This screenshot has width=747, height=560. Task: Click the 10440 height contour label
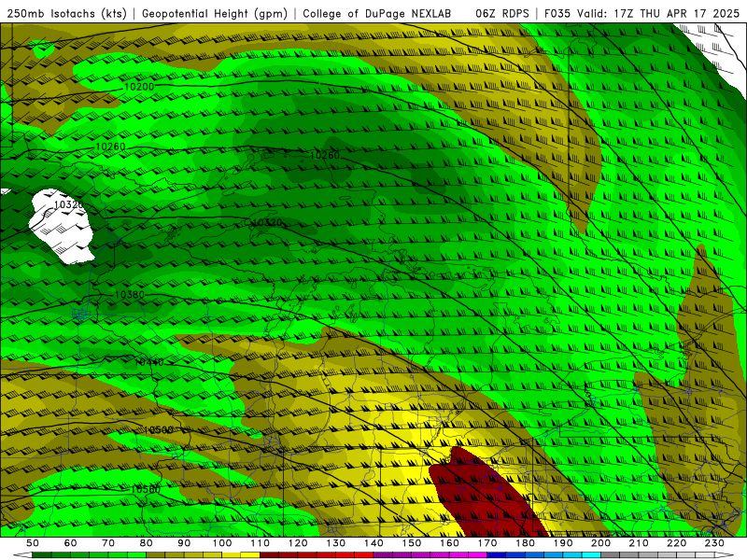click(x=149, y=362)
